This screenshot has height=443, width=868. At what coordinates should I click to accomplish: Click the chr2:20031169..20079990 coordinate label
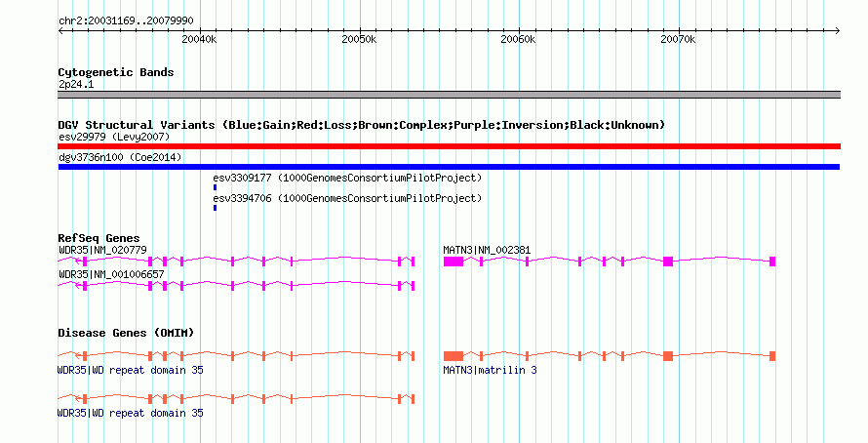click(x=126, y=21)
